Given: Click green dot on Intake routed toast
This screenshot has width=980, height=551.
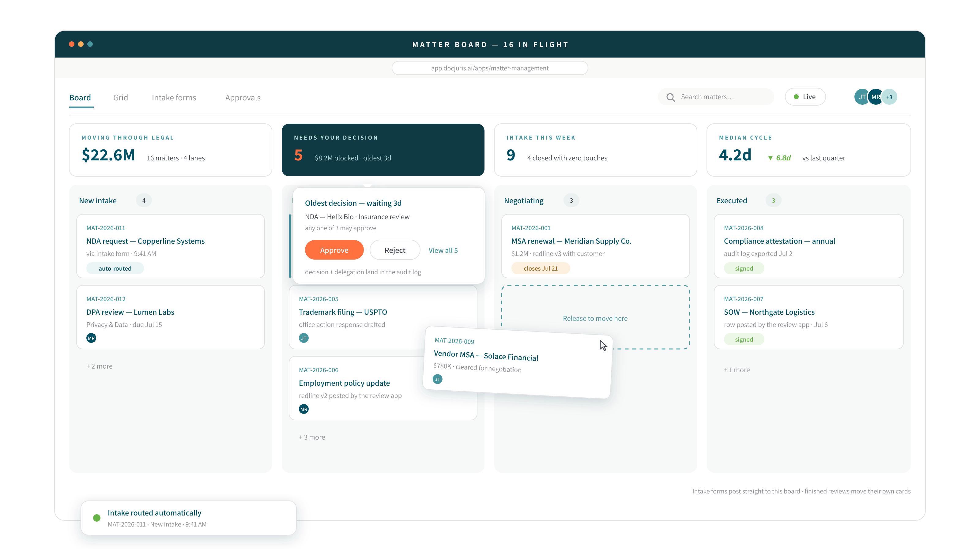Looking at the screenshot, I should 97,518.
